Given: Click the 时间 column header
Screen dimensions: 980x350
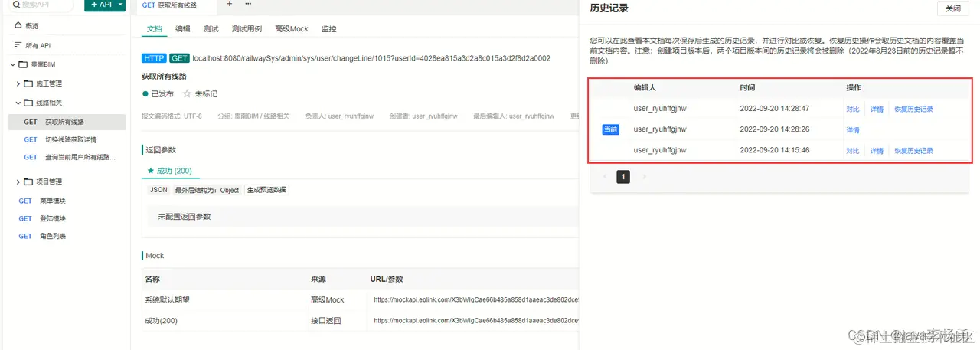Looking at the screenshot, I should point(748,88).
